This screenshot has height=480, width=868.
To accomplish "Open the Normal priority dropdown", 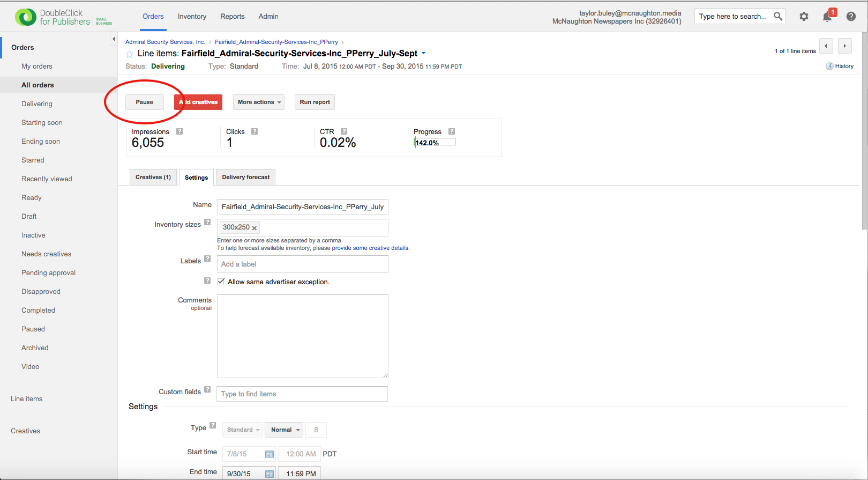I will (x=284, y=430).
